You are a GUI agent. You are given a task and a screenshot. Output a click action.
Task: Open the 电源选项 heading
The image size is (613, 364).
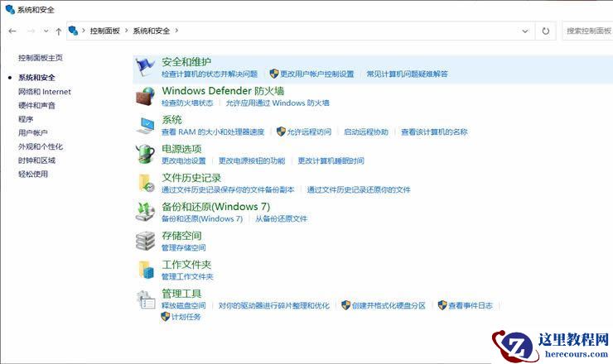click(x=181, y=149)
